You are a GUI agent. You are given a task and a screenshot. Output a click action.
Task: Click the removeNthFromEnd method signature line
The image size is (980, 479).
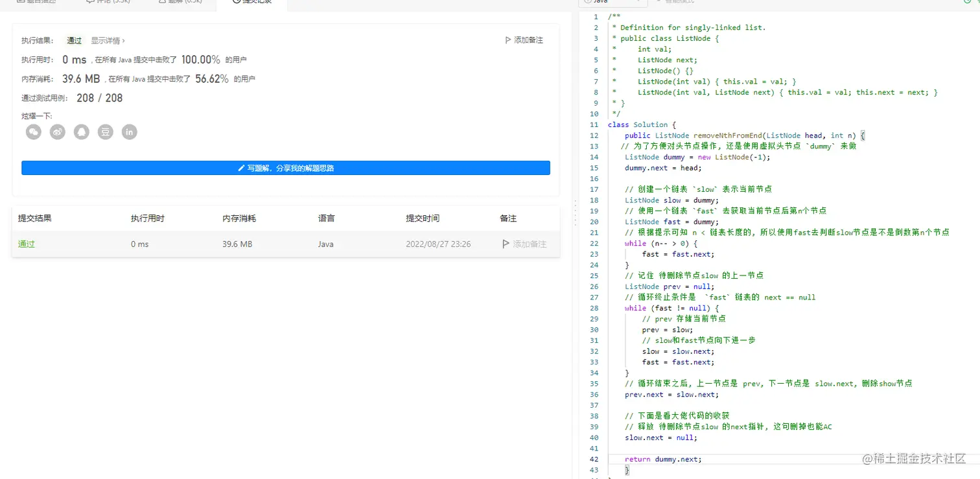pos(745,135)
